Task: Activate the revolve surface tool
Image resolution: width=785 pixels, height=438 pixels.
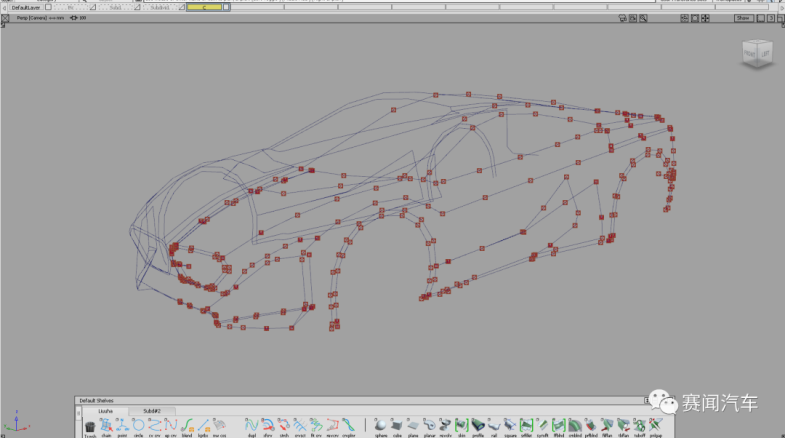Action: click(x=445, y=426)
